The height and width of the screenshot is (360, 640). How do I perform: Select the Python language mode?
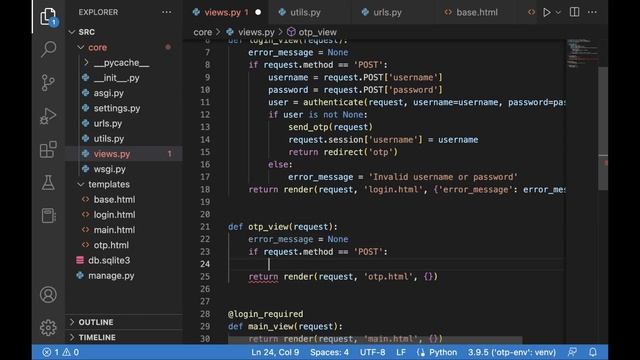443,352
